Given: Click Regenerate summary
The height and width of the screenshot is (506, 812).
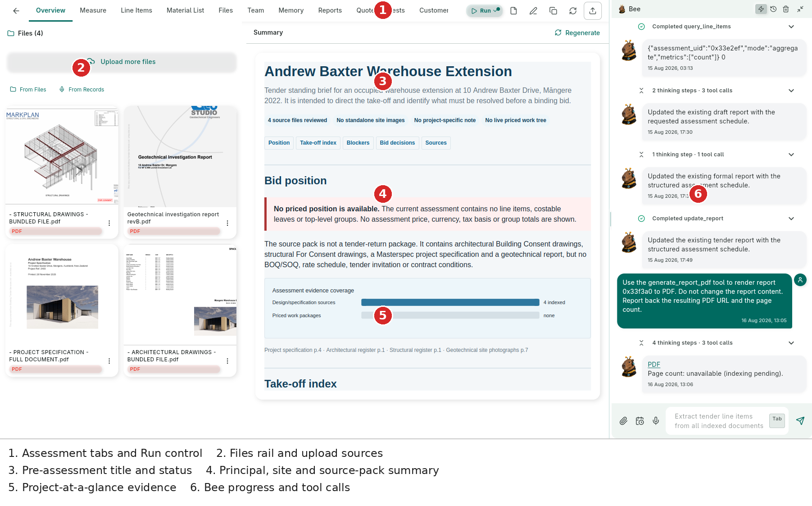Looking at the screenshot, I should click(x=577, y=33).
